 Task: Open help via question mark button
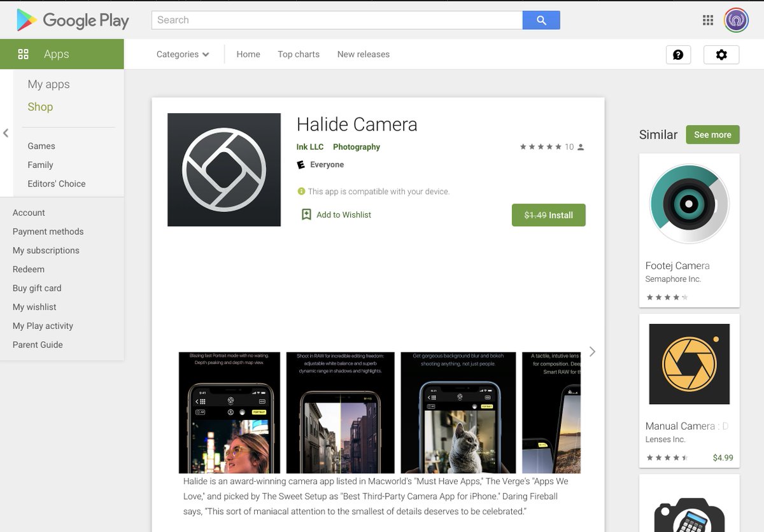pos(678,55)
